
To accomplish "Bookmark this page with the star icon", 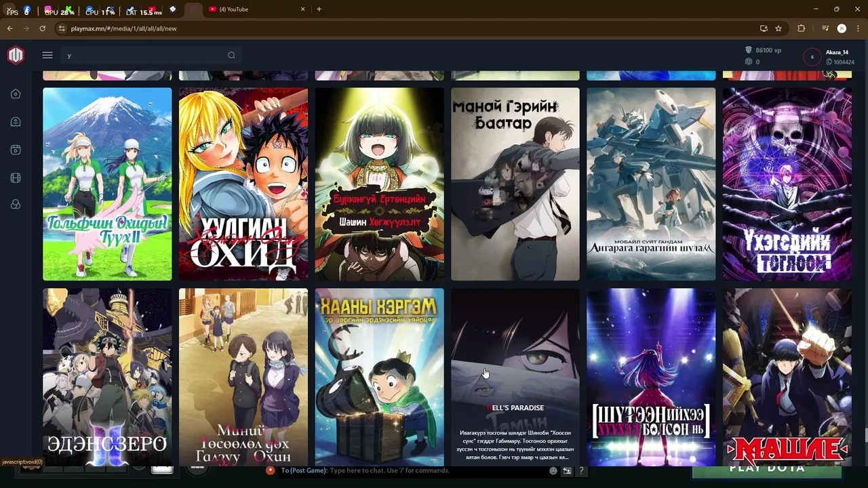I will pyautogui.click(x=778, y=28).
